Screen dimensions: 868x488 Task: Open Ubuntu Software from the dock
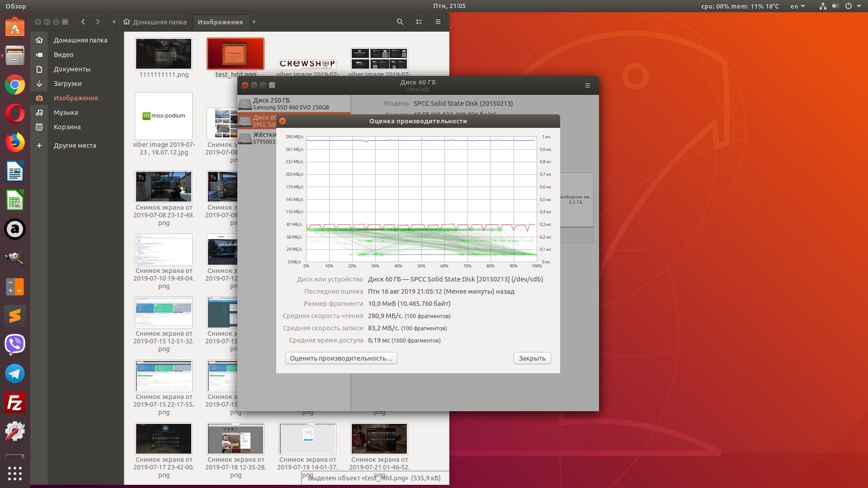tap(15, 27)
